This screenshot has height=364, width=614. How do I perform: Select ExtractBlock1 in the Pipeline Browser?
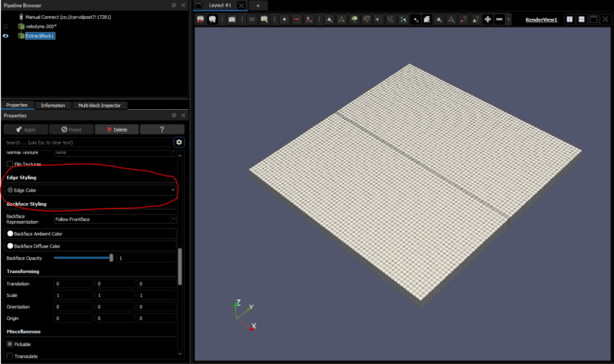[40, 36]
